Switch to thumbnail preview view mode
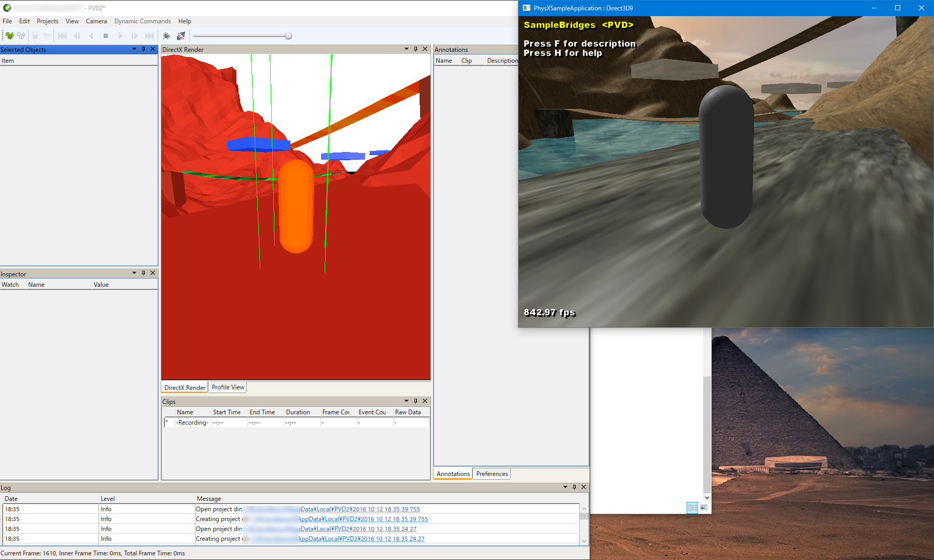 (x=704, y=508)
